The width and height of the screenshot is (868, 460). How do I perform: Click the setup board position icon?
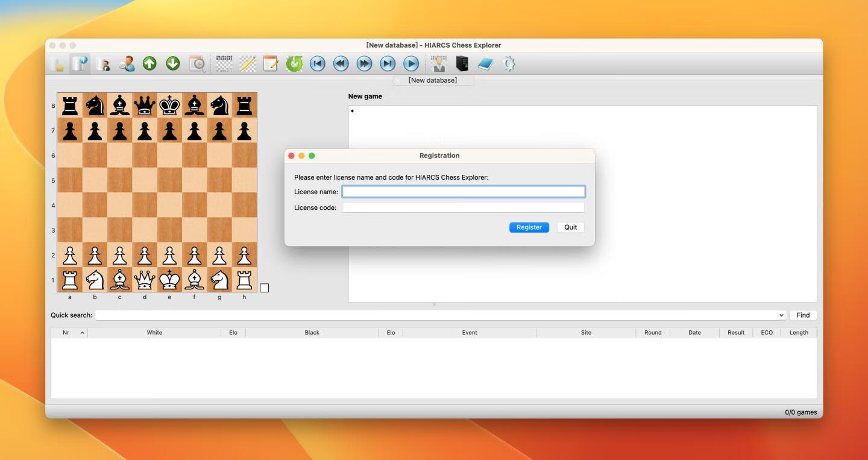(x=224, y=64)
